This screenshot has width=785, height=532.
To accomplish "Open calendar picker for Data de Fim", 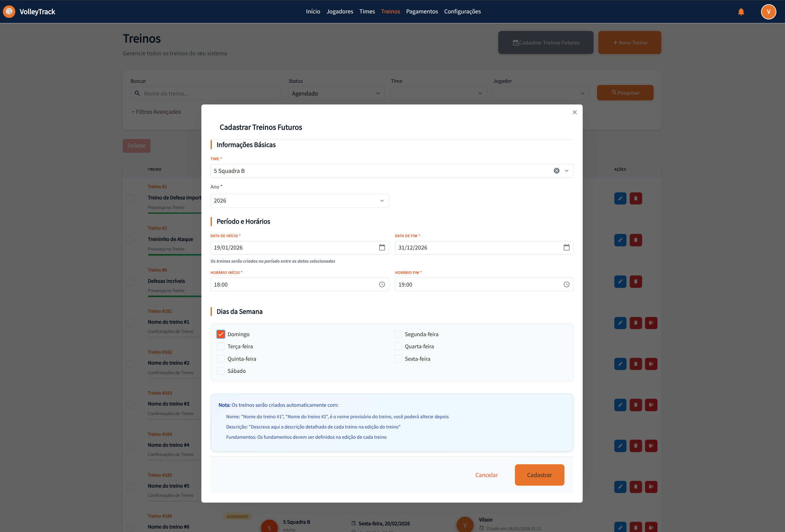I will click(x=566, y=247).
